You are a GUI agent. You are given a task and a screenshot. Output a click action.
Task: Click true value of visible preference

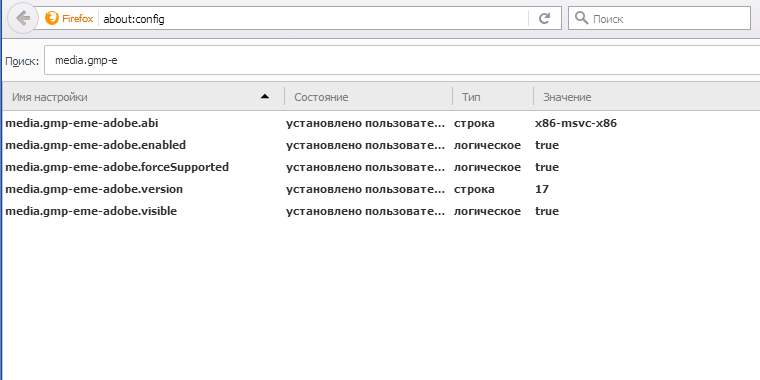point(547,211)
